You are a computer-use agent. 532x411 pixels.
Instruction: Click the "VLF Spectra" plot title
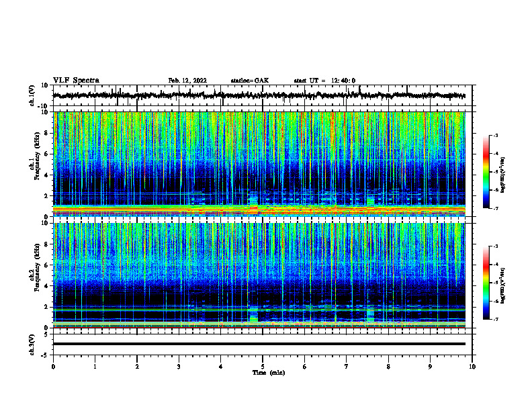click(x=76, y=81)
